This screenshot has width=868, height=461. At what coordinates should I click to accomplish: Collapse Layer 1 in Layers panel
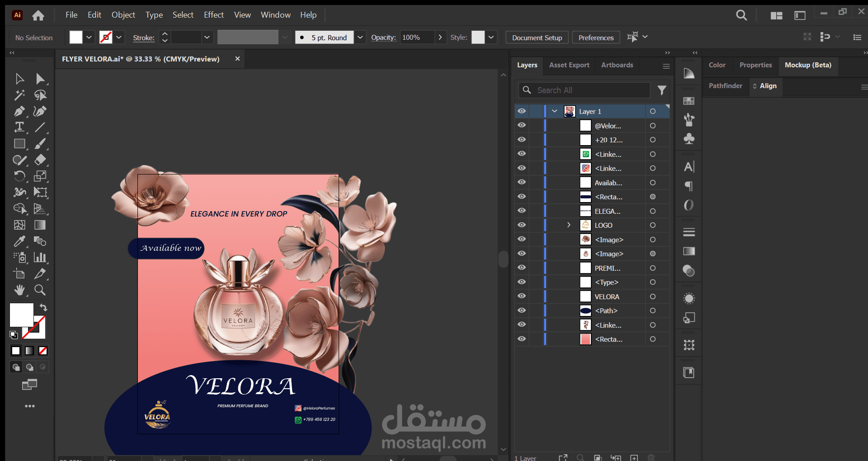[x=554, y=111]
